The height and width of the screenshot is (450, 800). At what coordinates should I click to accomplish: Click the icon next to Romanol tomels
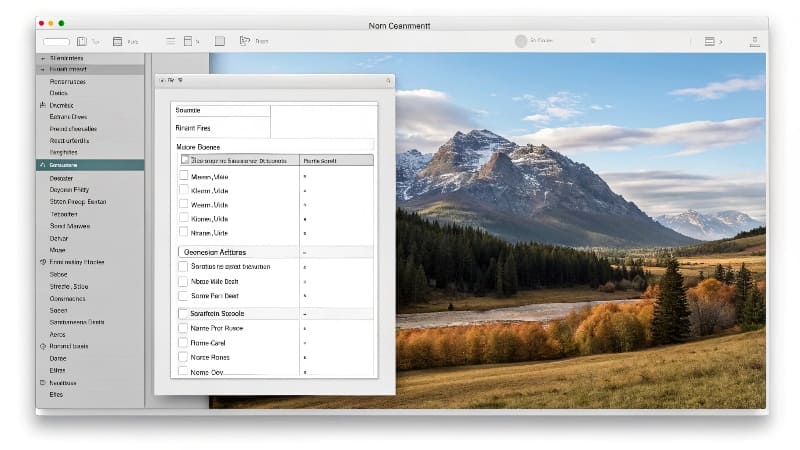[x=42, y=345]
